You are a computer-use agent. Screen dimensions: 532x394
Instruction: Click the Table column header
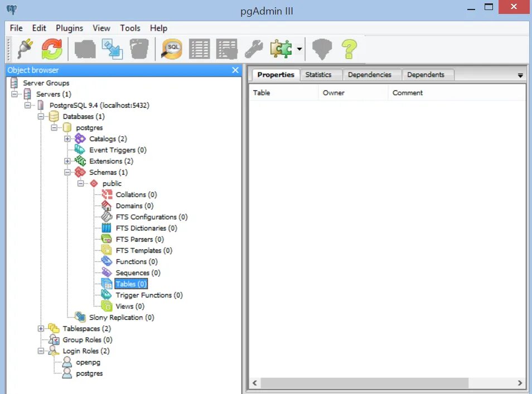[284, 93]
